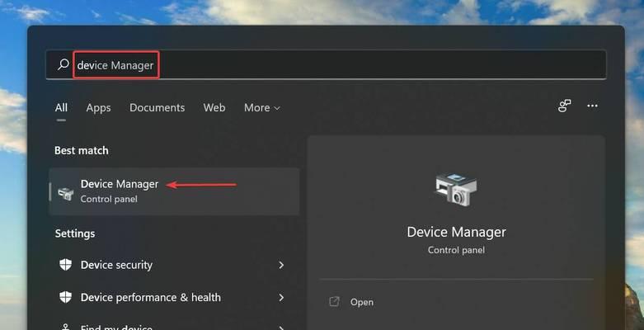The image size is (644, 330).
Task: Click the large Device Manager preview icon
Action: click(455, 190)
